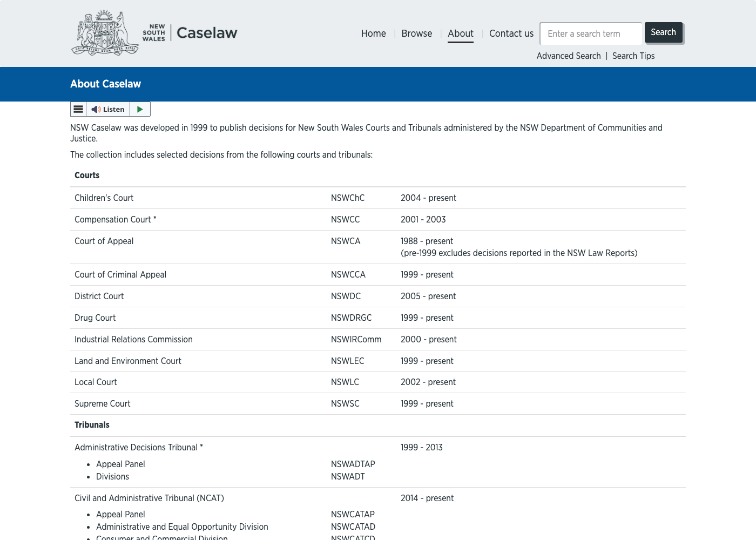Image resolution: width=756 pixels, height=540 pixels.
Task: Click the Compensation Court * entry
Action: tap(116, 220)
